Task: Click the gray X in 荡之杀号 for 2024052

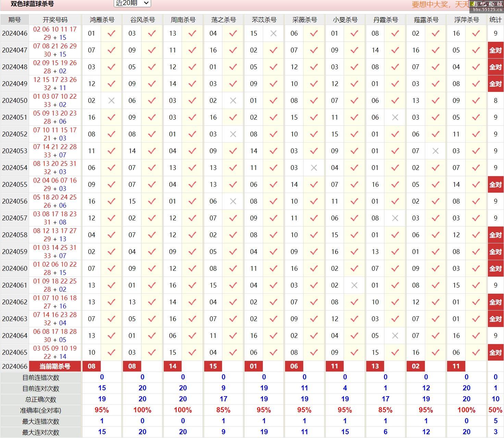Action: [233, 134]
